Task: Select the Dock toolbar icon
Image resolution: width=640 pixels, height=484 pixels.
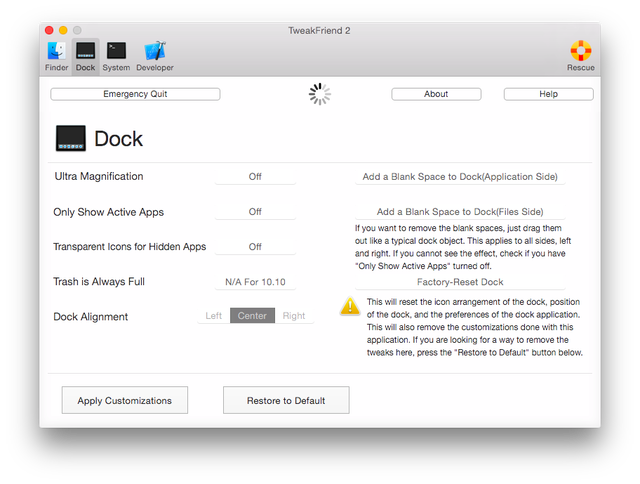Action: (85, 56)
